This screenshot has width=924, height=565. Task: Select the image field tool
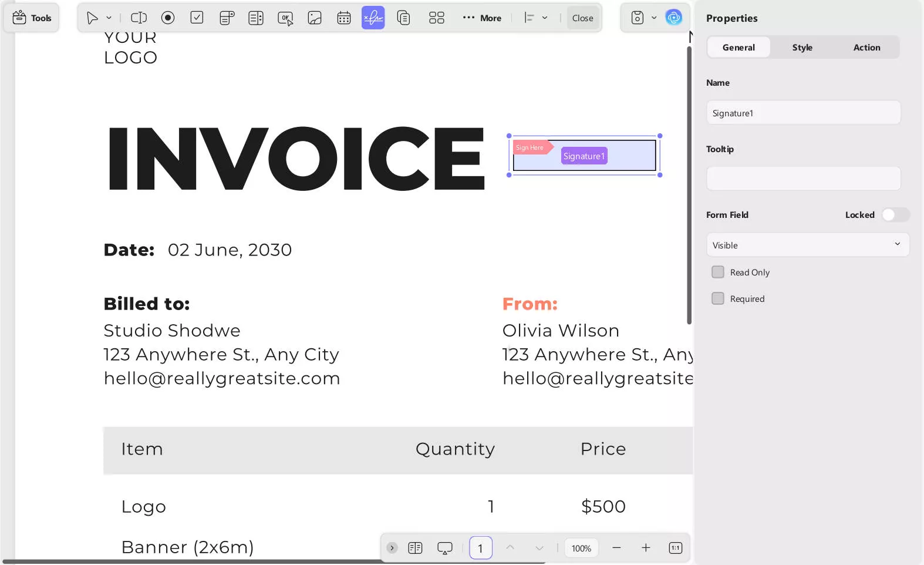click(x=315, y=18)
